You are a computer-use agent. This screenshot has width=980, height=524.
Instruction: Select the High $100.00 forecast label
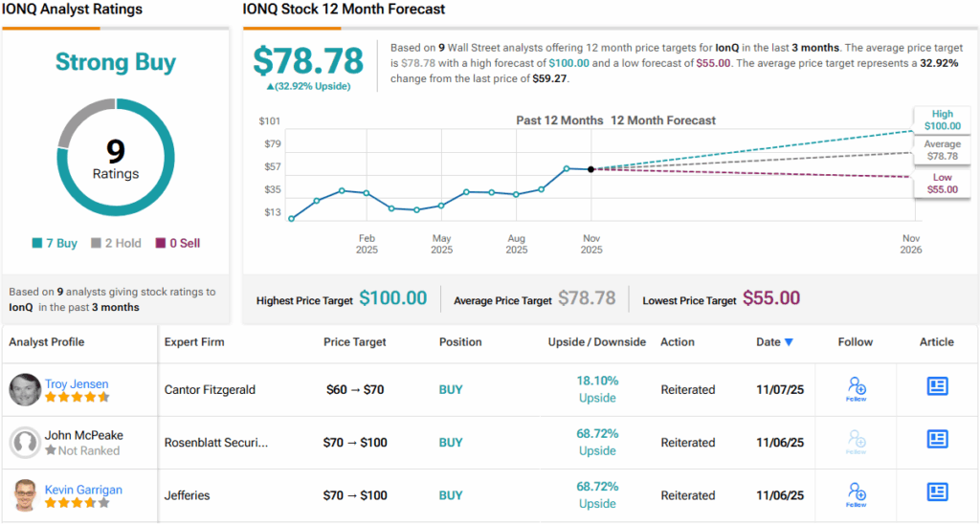[942, 120]
